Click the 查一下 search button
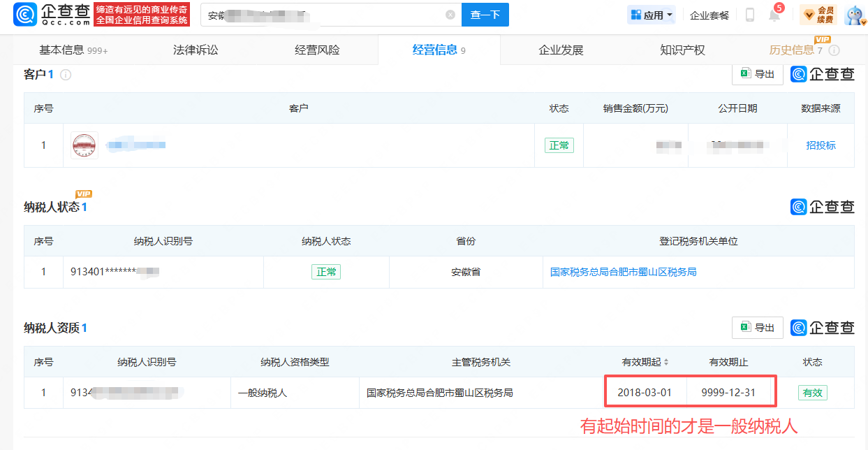 click(x=485, y=15)
